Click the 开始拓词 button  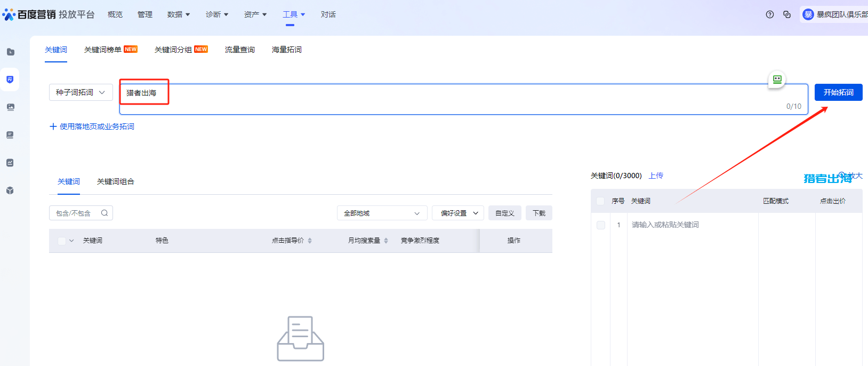click(x=839, y=92)
